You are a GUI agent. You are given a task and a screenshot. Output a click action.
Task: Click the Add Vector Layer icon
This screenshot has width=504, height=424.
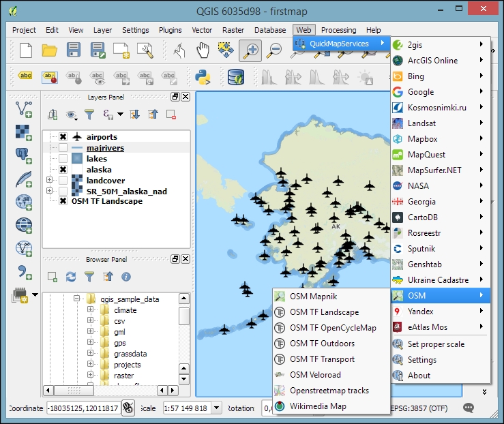point(24,109)
